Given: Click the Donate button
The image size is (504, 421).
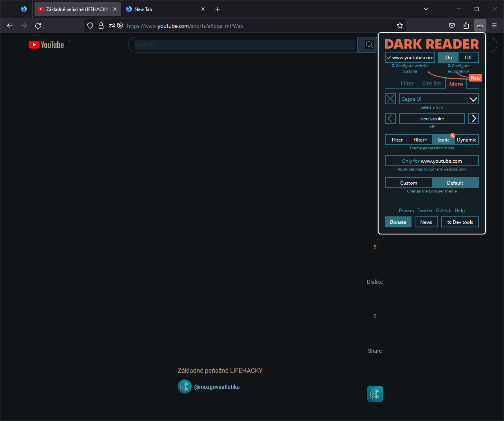Looking at the screenshot, I should pyautogui.click(x=398, y=222).
